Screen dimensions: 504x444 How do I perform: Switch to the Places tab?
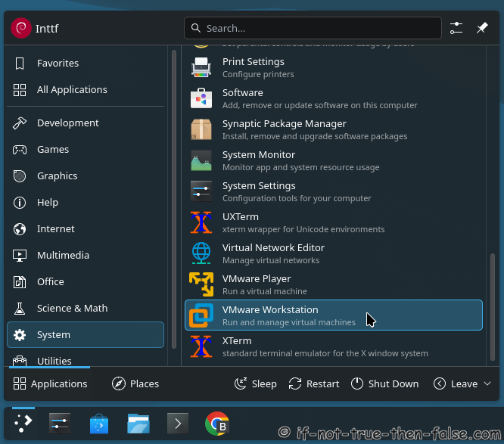tap(135, 383)
